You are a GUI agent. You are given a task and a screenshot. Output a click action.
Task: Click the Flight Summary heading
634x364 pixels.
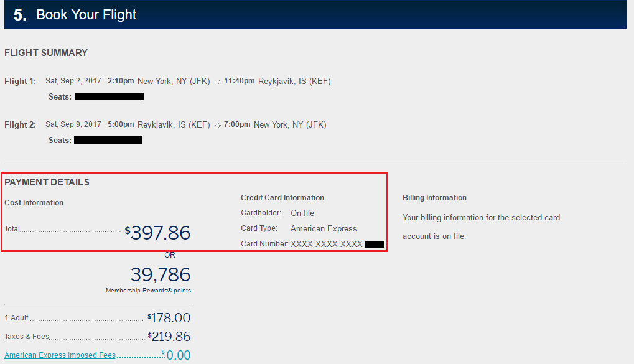[x=46, y=53]
